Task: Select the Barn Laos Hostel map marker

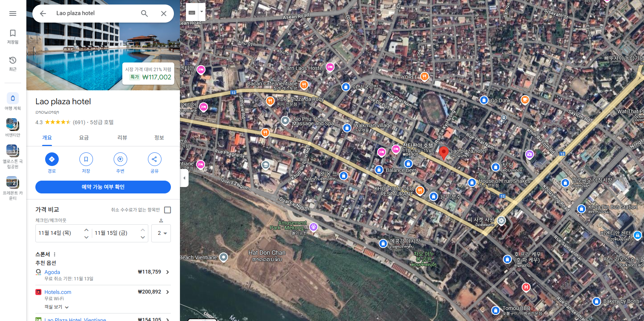Action: 330,67
